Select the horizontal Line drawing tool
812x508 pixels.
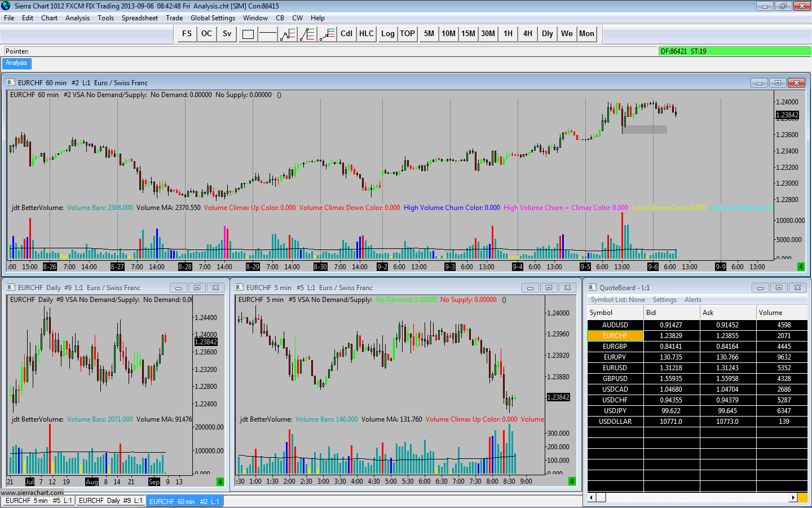267,34
